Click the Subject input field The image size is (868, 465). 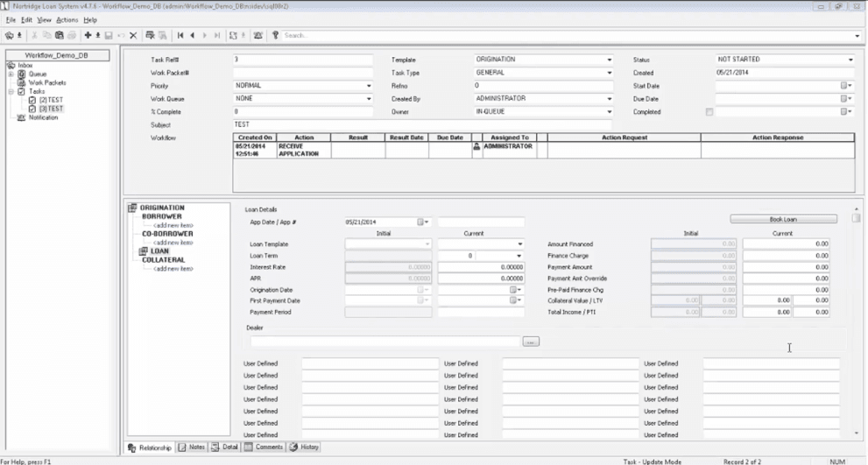(422, 124)
